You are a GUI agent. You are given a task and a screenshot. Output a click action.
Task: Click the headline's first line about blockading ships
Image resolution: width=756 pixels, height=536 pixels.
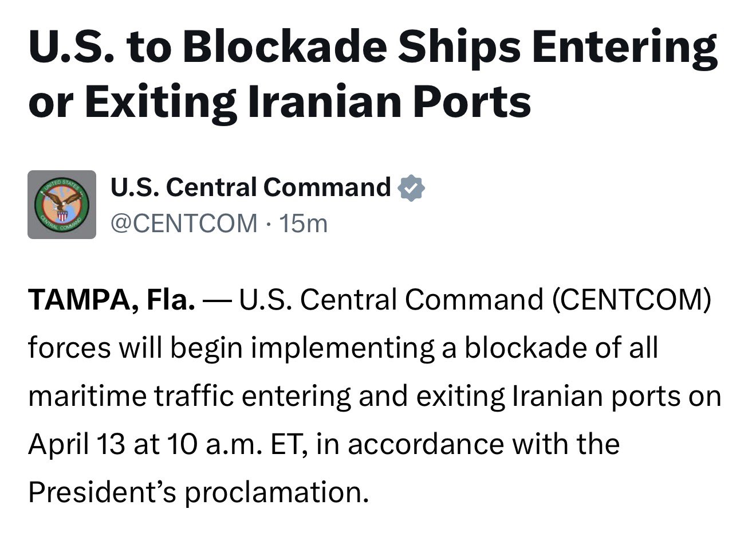[x=372, y=47]
